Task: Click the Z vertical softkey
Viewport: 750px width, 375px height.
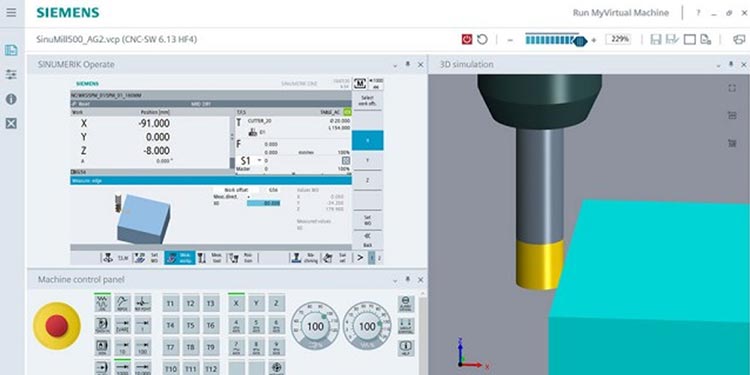Action: (367, 181)
